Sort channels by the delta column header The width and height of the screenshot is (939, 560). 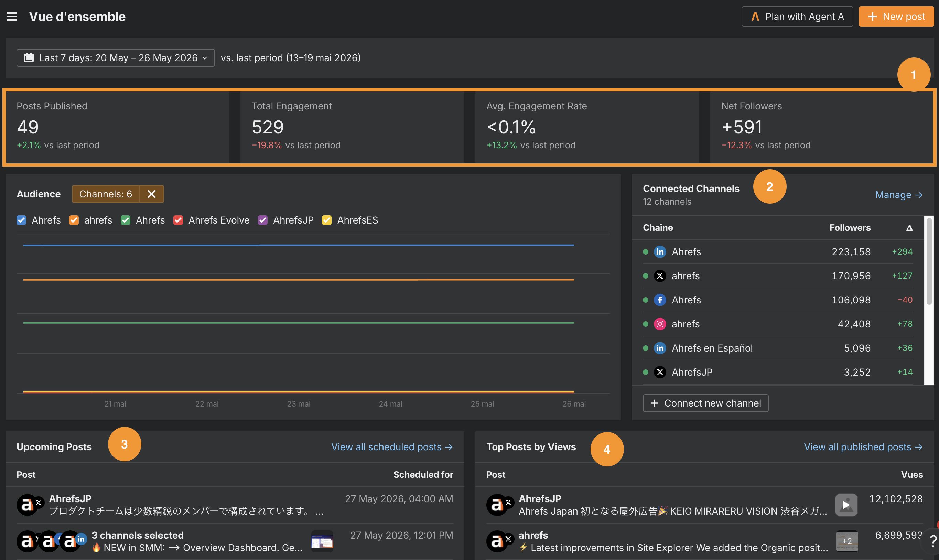click(909, 228)
